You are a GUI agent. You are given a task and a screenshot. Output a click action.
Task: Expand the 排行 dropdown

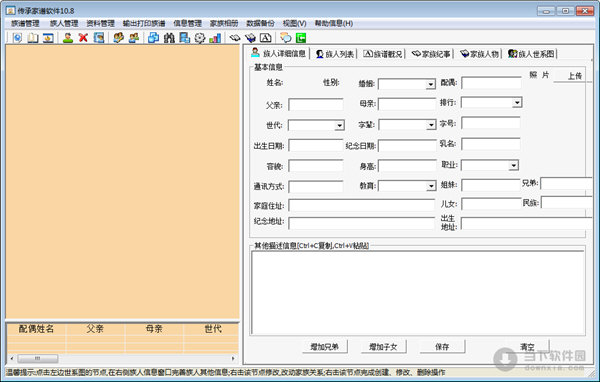(x=517, y=103)
